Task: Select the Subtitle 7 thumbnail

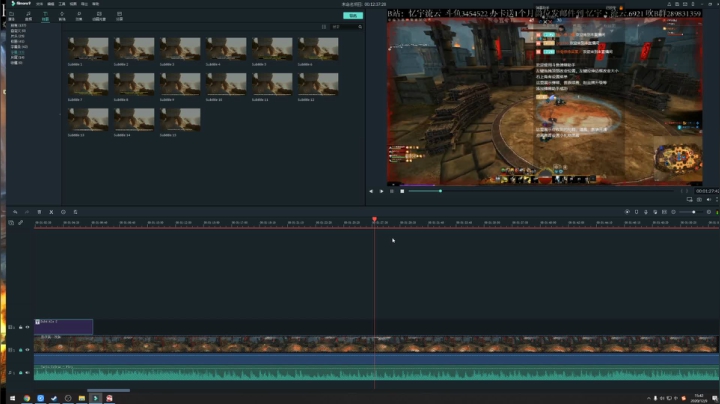Action: (88, 84)
